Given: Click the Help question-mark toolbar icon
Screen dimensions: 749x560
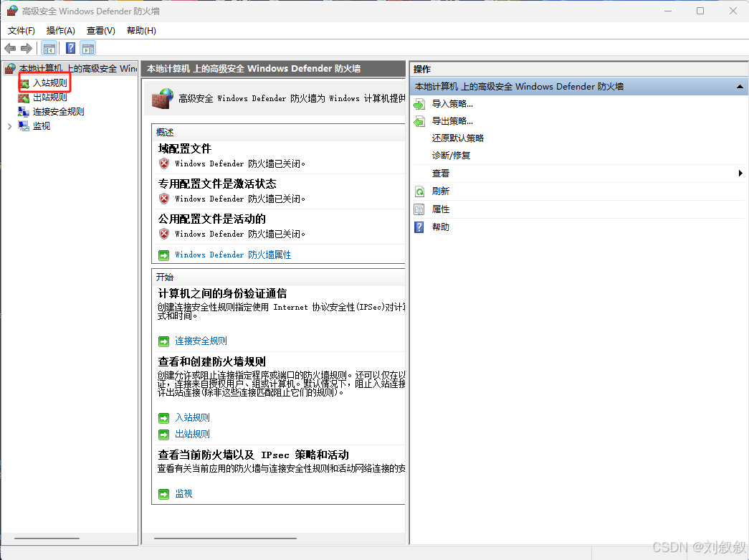Looking at the screenshot, I should [x=70, y=48].
